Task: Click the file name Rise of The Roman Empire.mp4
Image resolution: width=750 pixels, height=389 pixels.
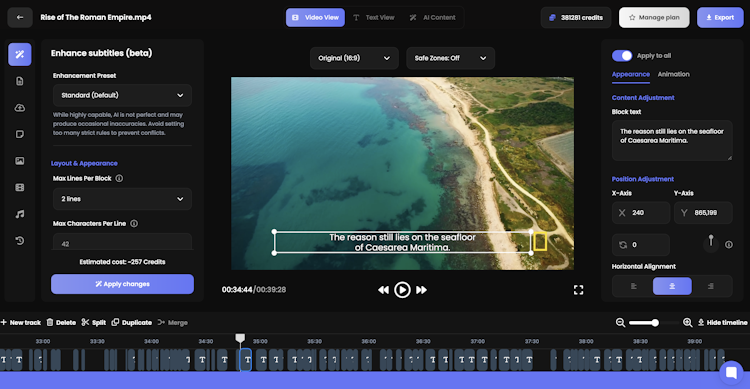Action: [x=96, y=17]
